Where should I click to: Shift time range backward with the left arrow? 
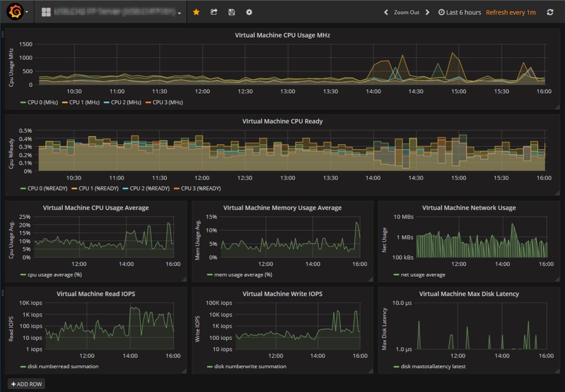pyautogui.click(x=386, y=12)
